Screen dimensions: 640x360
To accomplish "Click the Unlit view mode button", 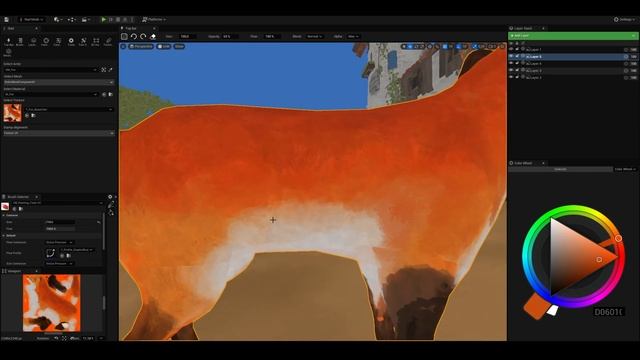I will (164, 47).
